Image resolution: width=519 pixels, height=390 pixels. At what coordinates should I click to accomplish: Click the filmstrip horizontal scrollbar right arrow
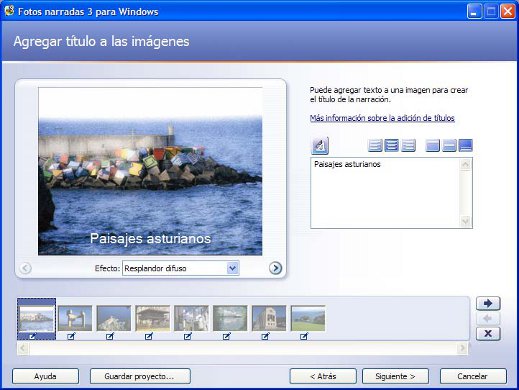462,348
